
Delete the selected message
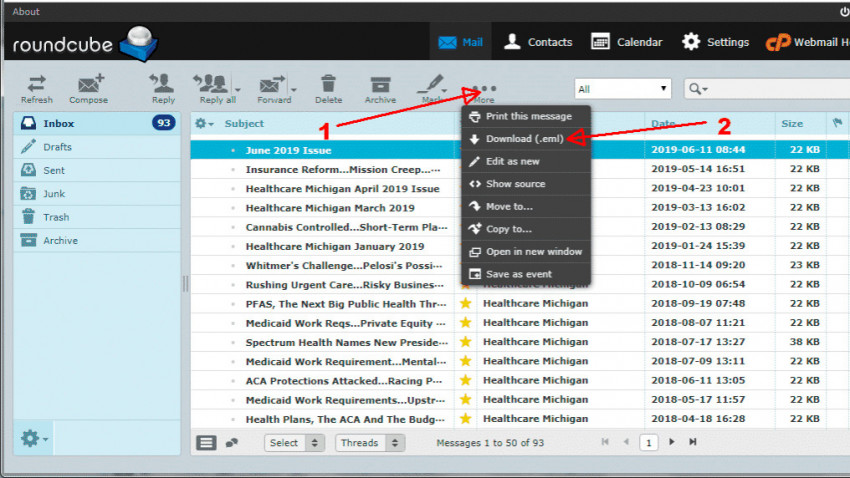click(x=328, y=88)
